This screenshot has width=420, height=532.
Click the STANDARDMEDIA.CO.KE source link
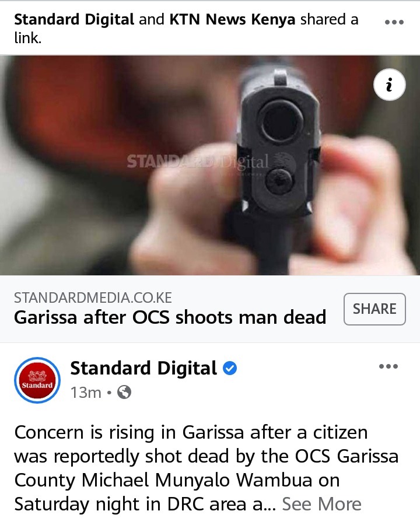93,297
